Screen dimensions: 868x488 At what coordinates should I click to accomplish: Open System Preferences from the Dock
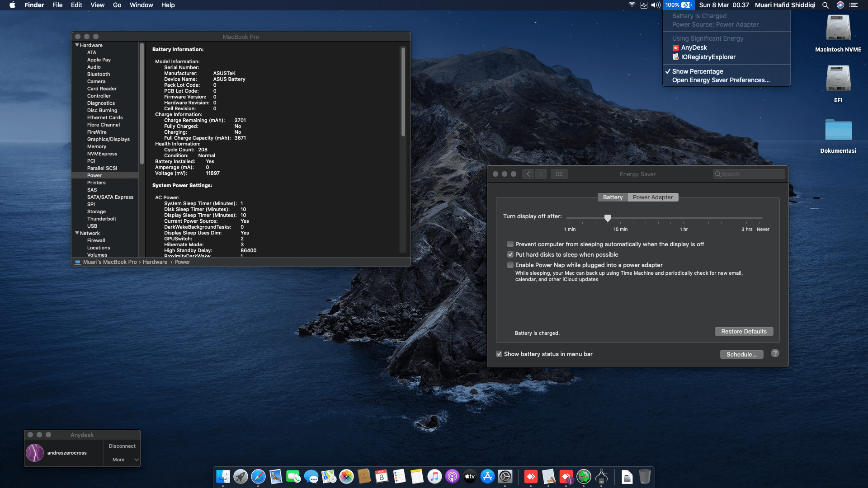[505, 477]
